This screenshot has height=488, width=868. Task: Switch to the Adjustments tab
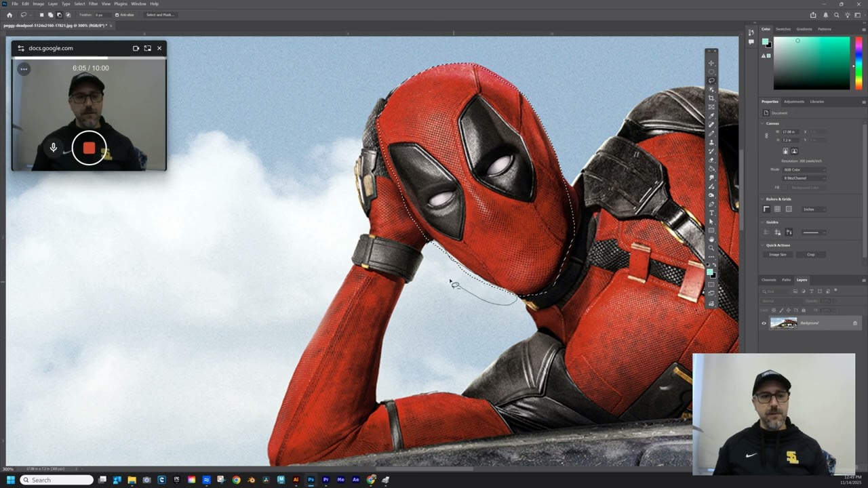coord(794,102)
